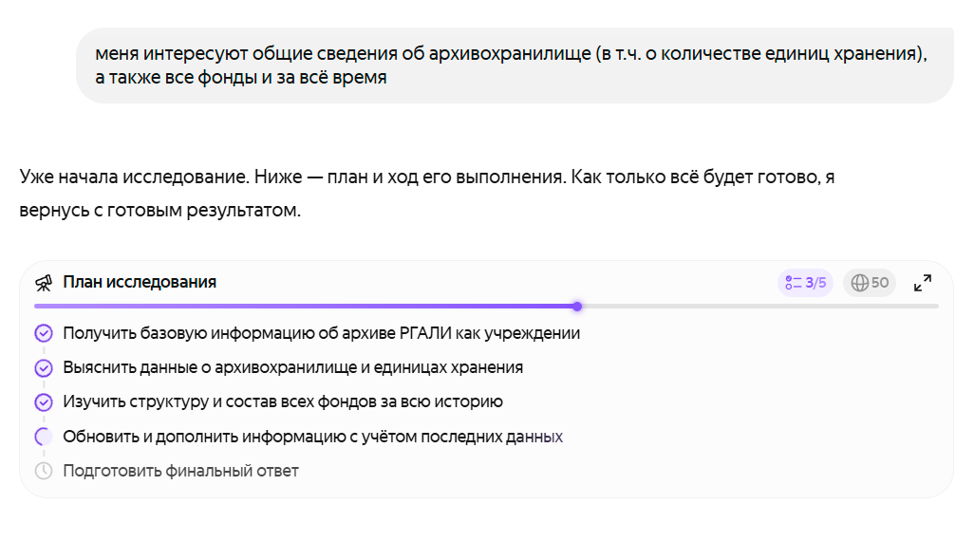The height and width of the screenshot is (560, 974).
Task: Click the telescope icon beside План исследования
Action: 44,283
